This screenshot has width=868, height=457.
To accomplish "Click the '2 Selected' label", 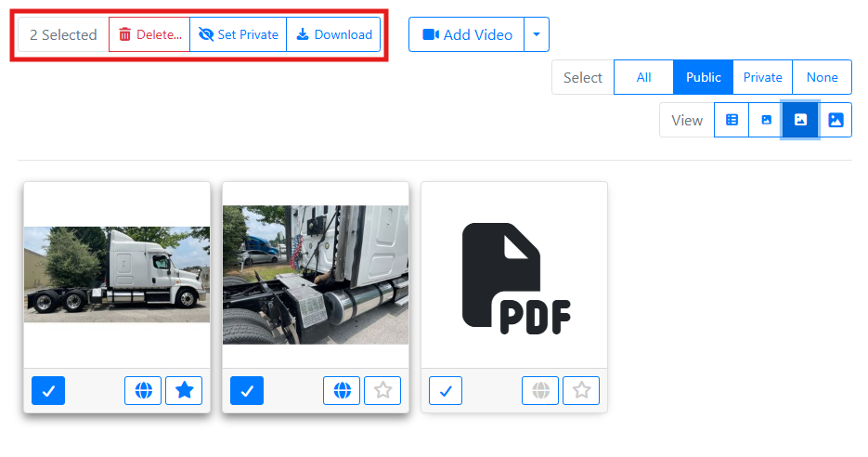I will coord(63,34).
